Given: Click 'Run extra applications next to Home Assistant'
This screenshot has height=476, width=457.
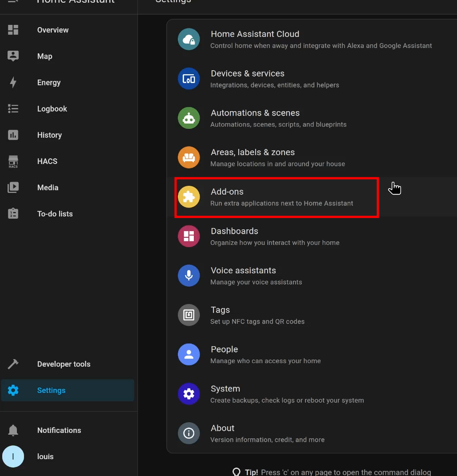Looking at the screenshot, I should click(281, 203).
